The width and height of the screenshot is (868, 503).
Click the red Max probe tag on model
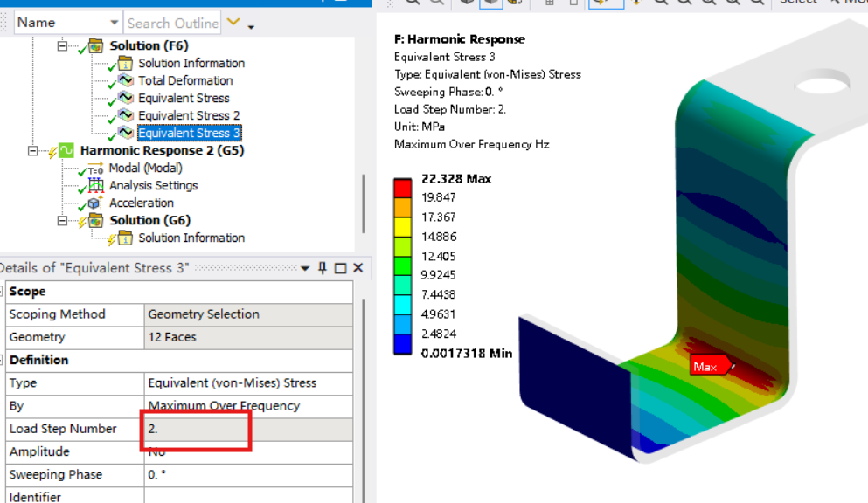(712, 366)
